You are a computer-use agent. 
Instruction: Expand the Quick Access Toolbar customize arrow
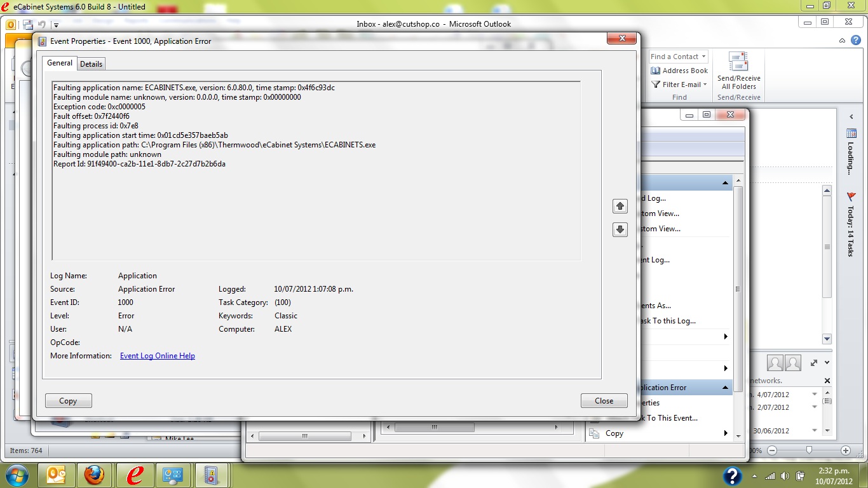pyautogui.click(x=56, y=25)
